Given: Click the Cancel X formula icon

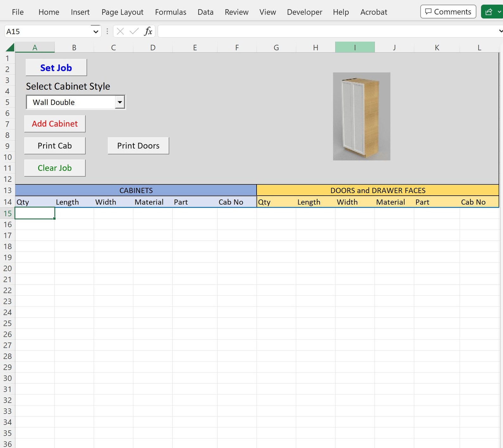Looking at the screenshot, I should (x=120, y=31).
